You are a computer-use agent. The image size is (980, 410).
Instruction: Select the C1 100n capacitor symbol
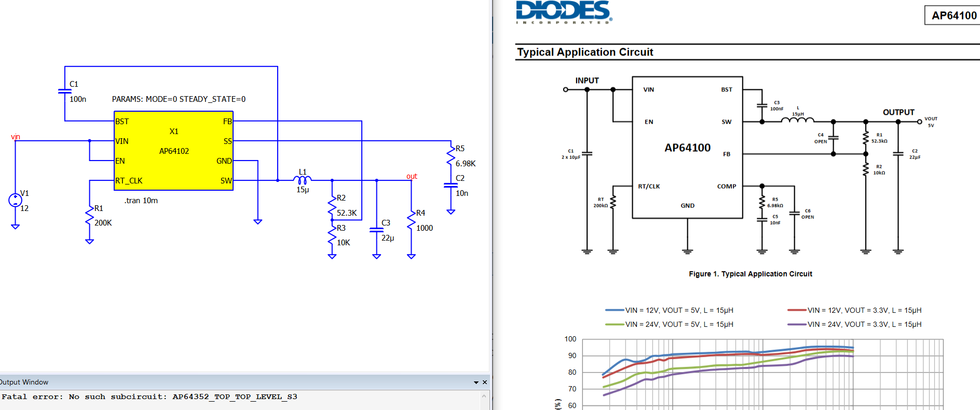(x=65, y=91)
